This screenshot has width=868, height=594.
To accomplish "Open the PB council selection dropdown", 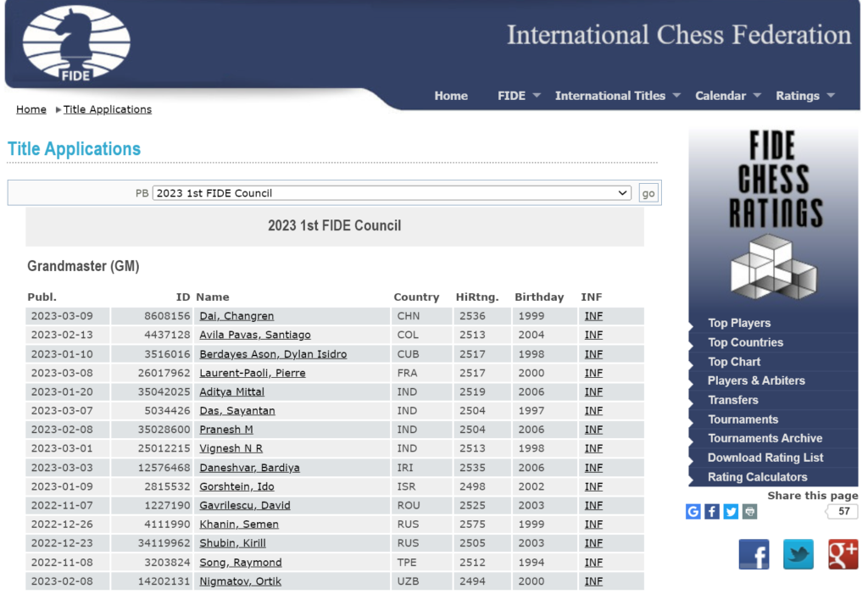I will (392, 193).
